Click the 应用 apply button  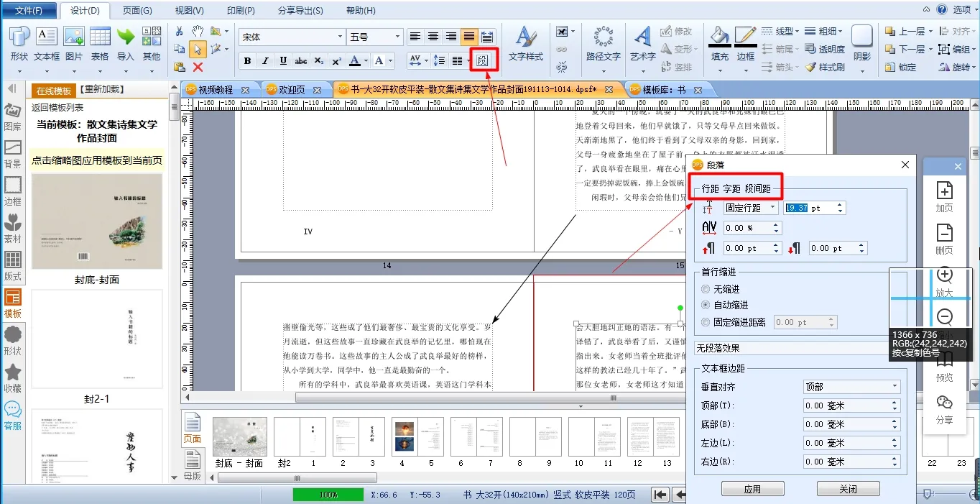(x=752, y=489)
